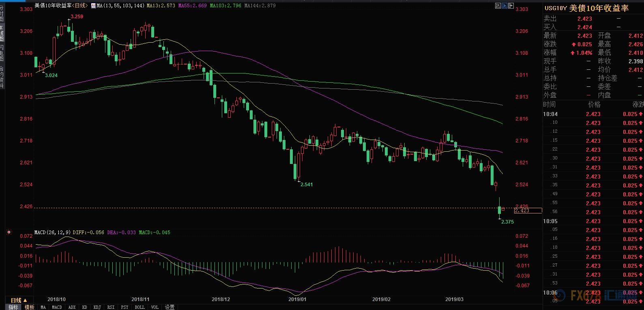Click the 买入 price 2.424
Image resolution: width=644 pixels, height=310 pixels.
coord(585,27)
